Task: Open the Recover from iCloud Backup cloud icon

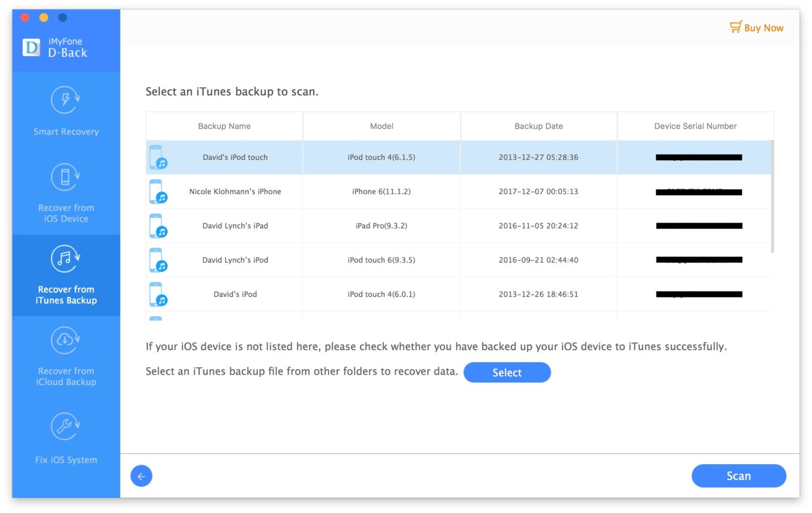Action: [66, 341]
